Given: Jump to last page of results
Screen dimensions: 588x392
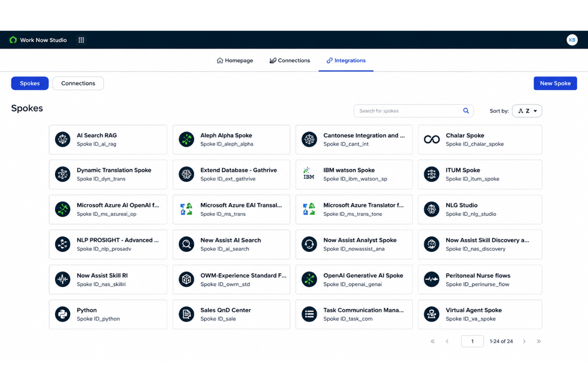Looking at the screenshot, I should pyautogui.click(x=539, y=341).
